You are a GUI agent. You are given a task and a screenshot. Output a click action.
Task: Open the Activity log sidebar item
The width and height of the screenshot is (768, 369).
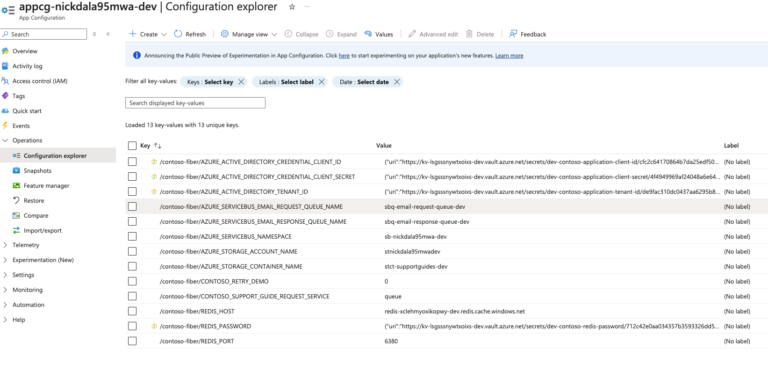[27, 66]
